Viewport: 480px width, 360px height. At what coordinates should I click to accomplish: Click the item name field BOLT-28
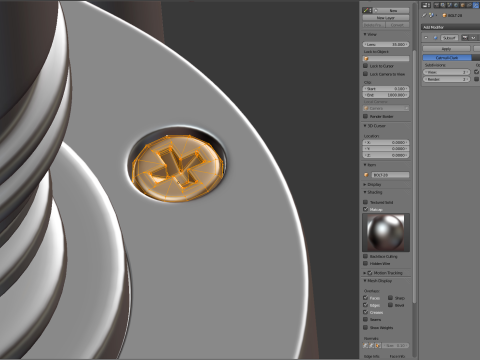(x=390, y=175)
